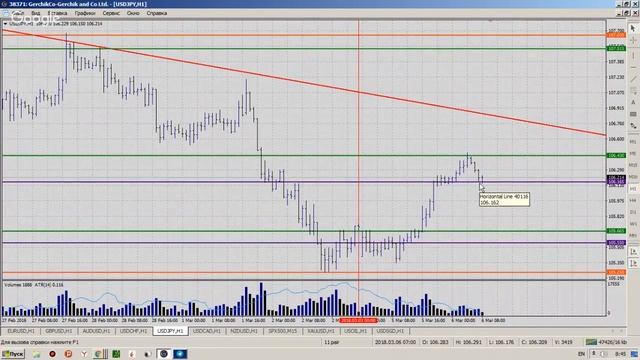Click the green 106.430 price label
This screenshot has height=360, width=640.
click(616, 156)
